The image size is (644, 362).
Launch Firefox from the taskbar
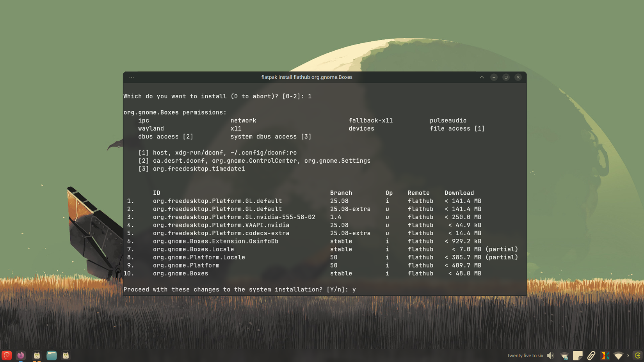tap(21, 355)
